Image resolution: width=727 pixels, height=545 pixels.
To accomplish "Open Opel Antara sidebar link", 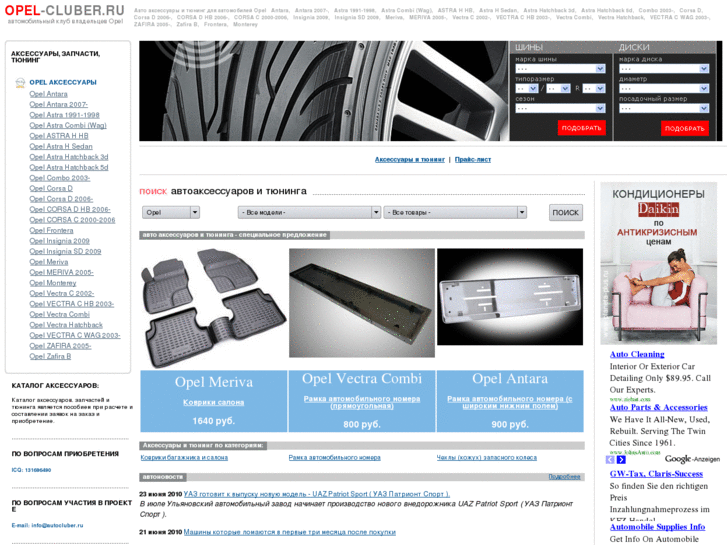I will (x=48, y=94).
